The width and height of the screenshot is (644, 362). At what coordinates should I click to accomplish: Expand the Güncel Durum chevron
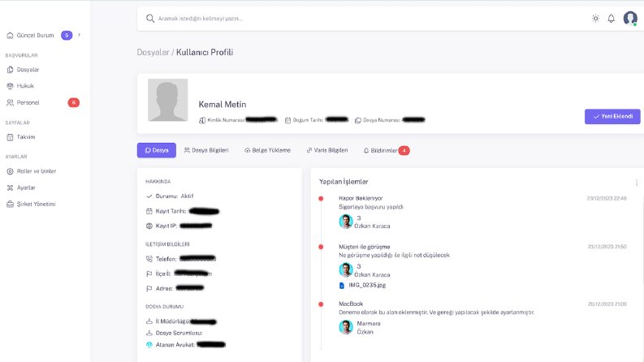79,35
